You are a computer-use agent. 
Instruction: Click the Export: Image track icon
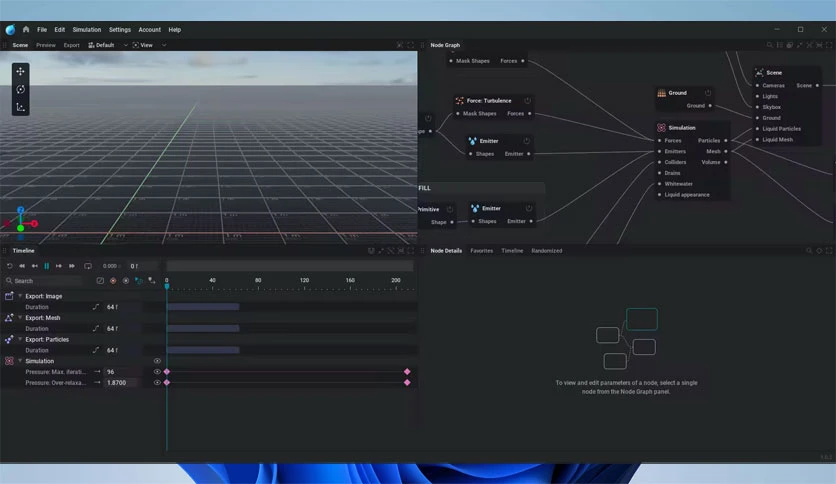click(9, 296)
